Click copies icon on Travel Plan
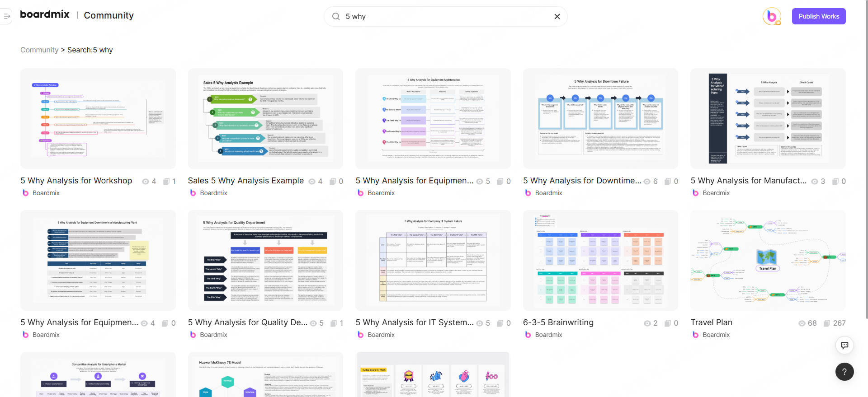868x397 pixels. (827, 323)
